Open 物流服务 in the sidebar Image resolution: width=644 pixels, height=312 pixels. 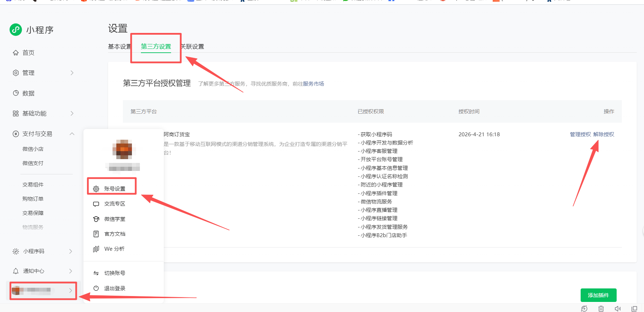[x=33, y=227]
